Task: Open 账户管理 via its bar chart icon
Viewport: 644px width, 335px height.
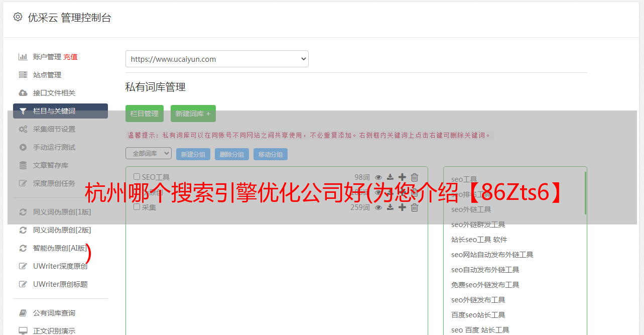Action: pyautogui.click(x=23, y=57)
